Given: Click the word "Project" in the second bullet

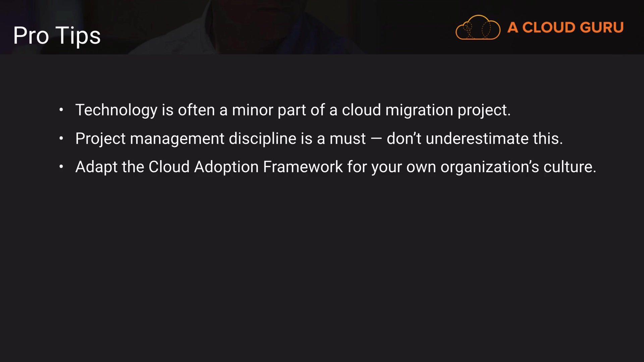Looking at the screenshot, I should [100, 138].
